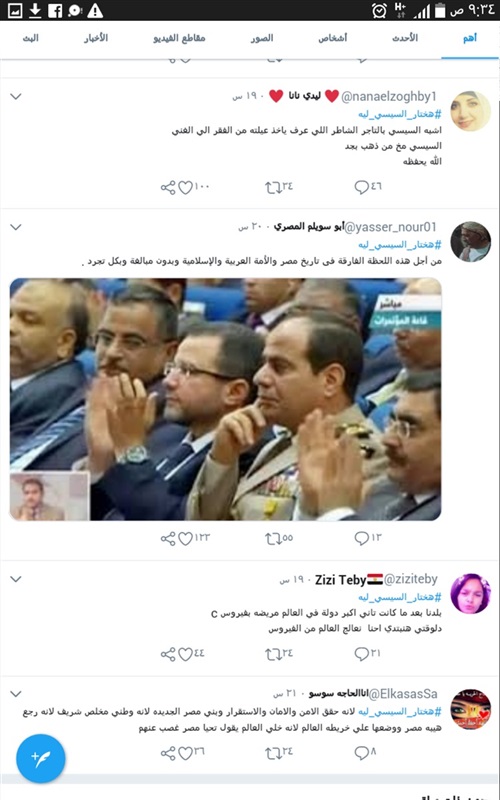Open the chevron menu on @yasser_nour01 tweet
The image size is (500, 800).
(16, 227)
